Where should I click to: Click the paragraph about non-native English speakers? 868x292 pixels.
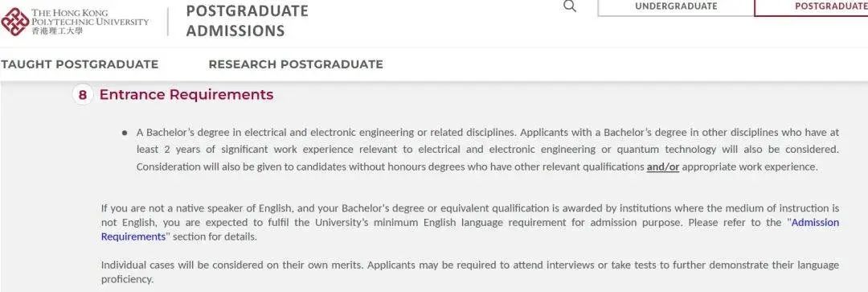pyautogui.click(x=470, y=223)
